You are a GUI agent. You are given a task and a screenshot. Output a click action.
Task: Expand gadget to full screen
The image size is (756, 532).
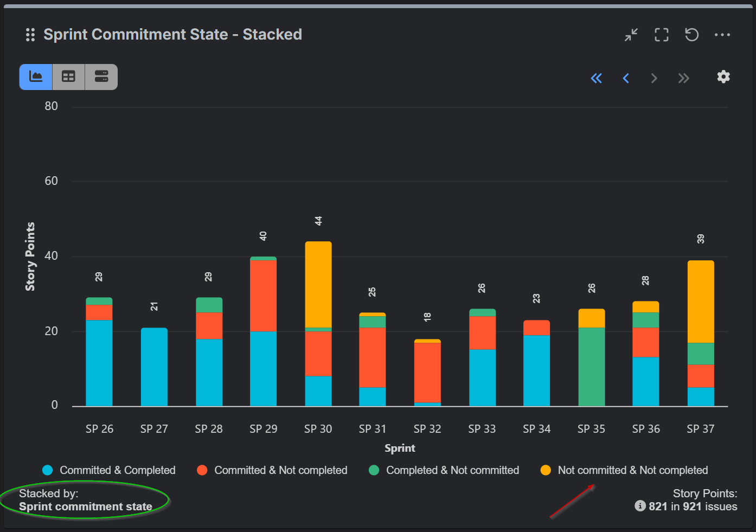point(661,35)
